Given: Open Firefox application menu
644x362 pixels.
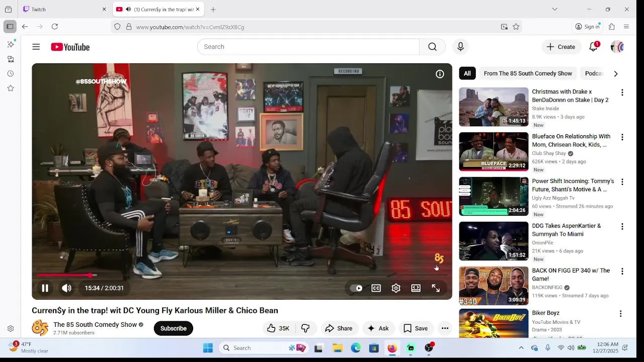Looking at the screenshot, I should [x=626, y=27].
